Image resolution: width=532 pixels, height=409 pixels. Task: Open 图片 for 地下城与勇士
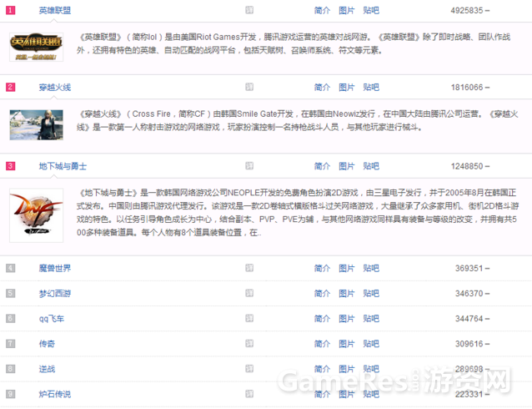tap(346, 166)
